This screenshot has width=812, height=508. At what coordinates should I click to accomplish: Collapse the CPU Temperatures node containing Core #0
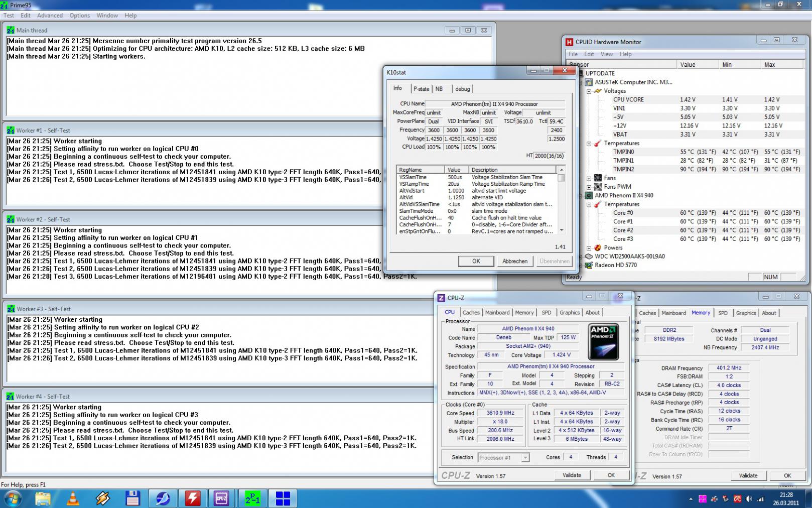pos(589,204)
